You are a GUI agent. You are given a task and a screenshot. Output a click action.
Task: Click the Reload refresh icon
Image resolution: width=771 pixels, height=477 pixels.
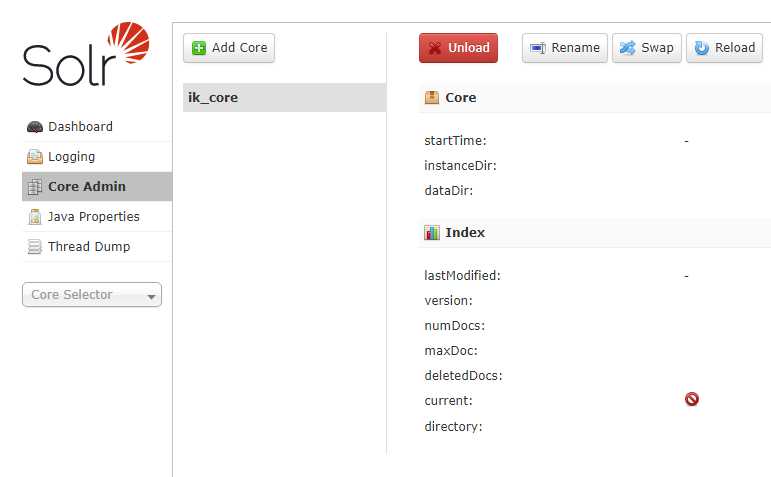(x=701, y=48)
